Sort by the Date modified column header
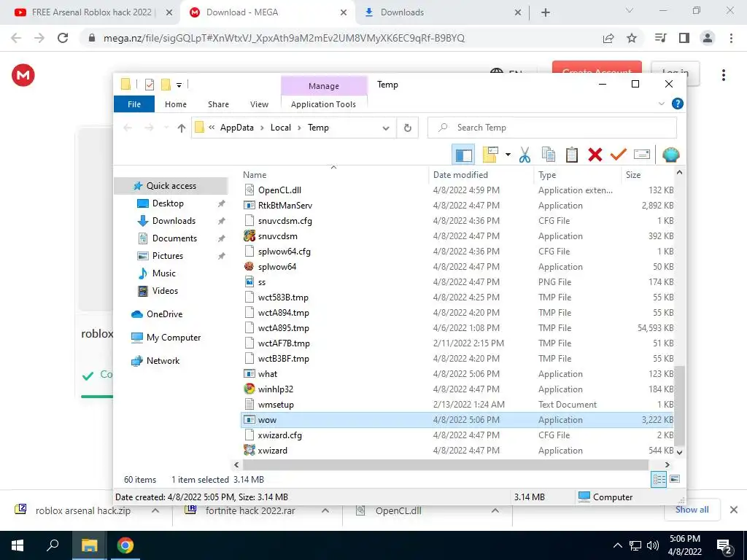Screen dimensions: 747x560 click(x=481, y=175)
